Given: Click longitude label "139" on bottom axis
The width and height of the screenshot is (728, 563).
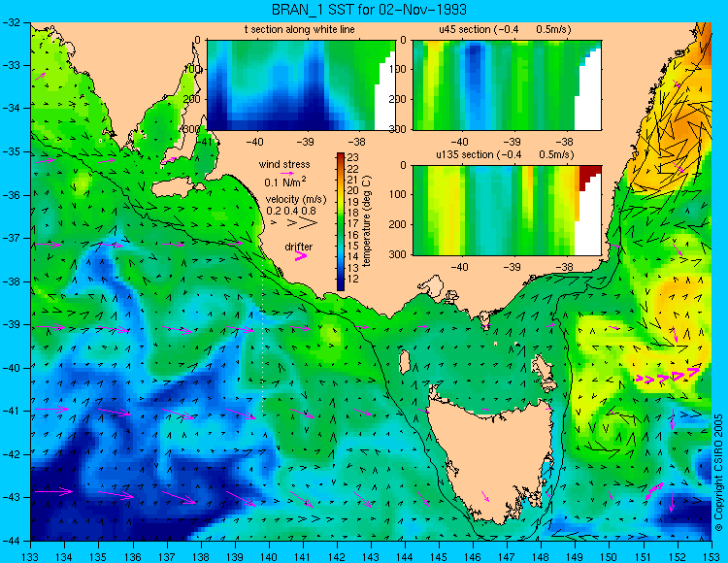Looking at the screenshot, I should point(235,556).
